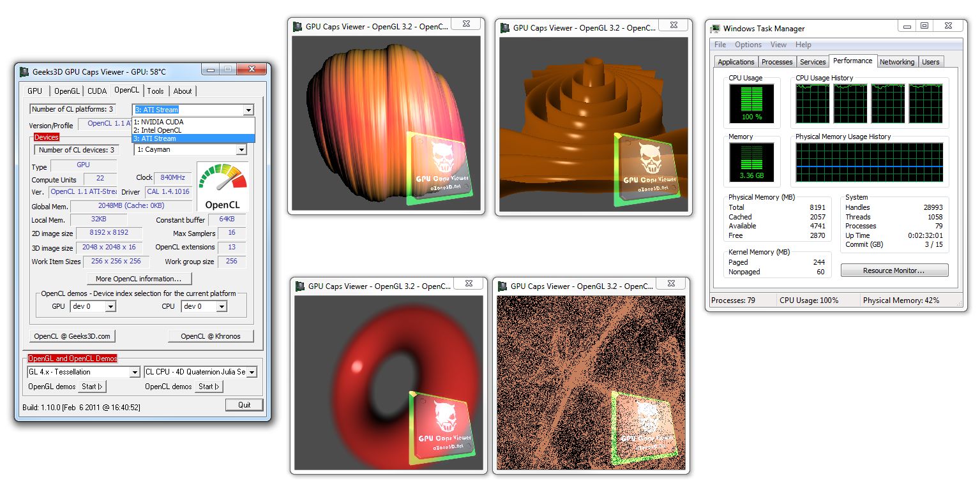980x488 pixels.
Task: Open the File menu in Task Manager
Action: [x=720, y=45]
